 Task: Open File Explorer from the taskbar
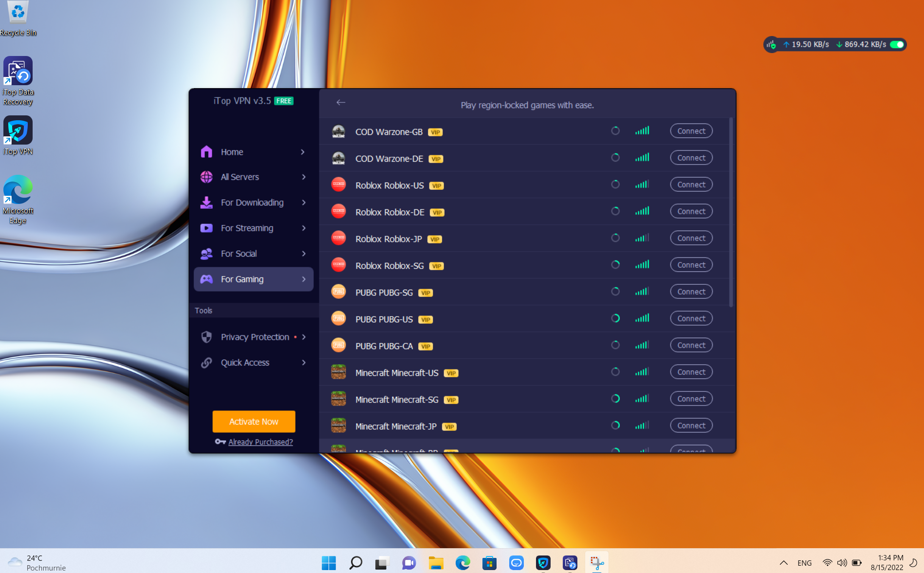[x=436, y=563]
